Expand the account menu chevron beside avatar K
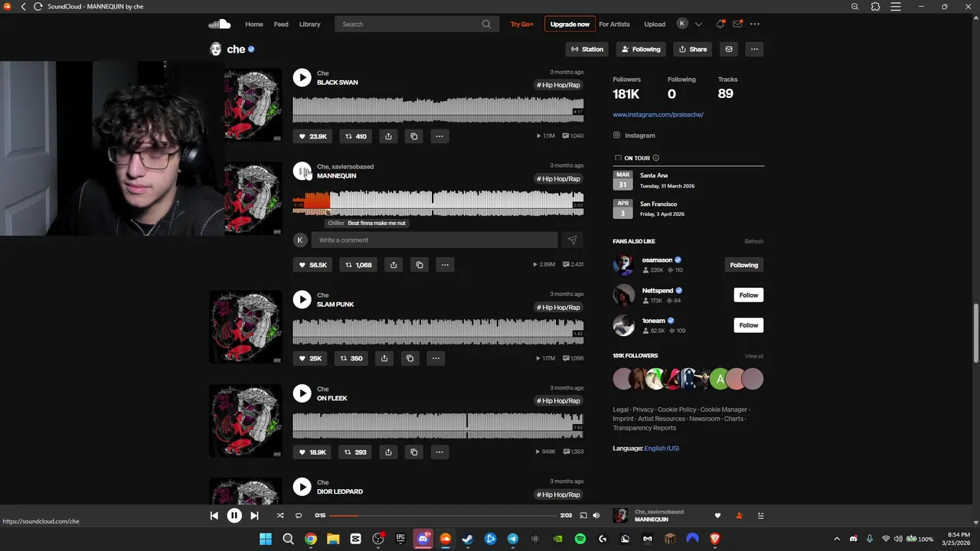 [698, 24]
